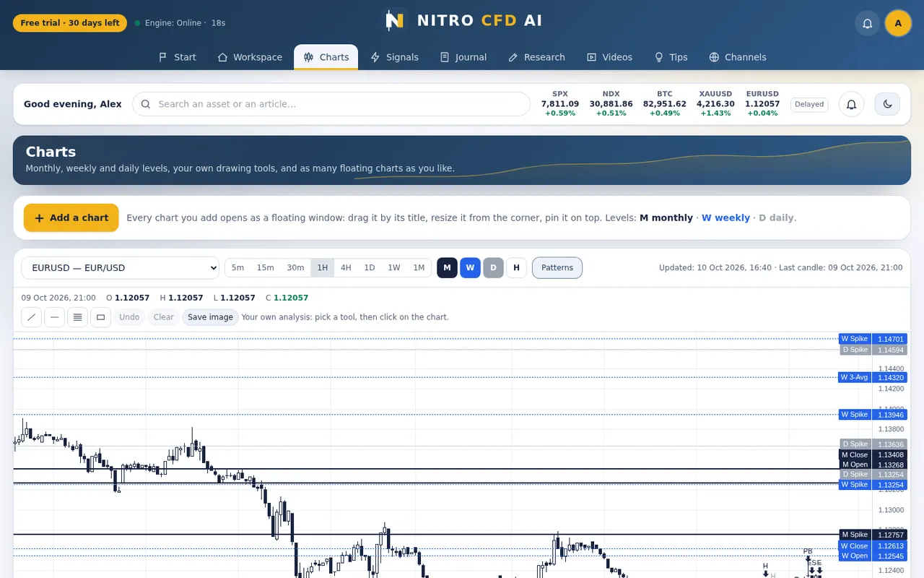Open the Channels tab

click(738, 57)
